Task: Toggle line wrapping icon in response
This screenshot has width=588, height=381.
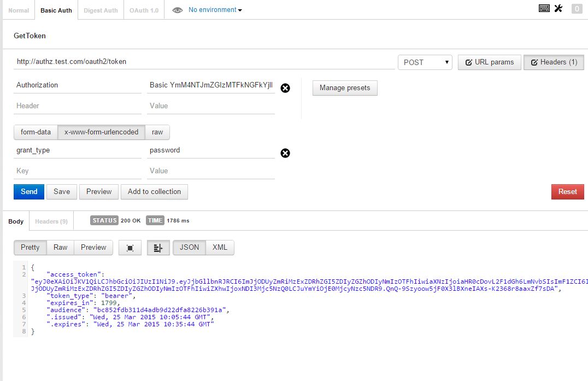Action: click(158, 248)
